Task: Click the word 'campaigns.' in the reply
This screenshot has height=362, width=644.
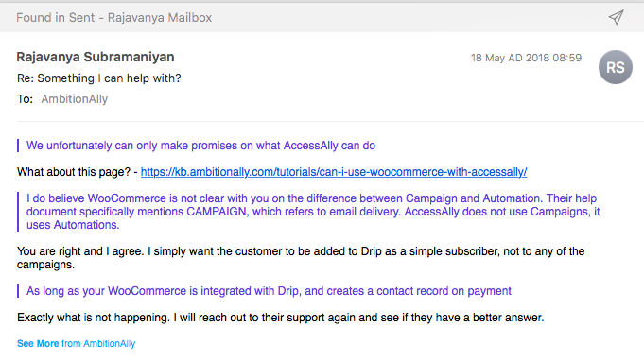Action: point(45,265)
